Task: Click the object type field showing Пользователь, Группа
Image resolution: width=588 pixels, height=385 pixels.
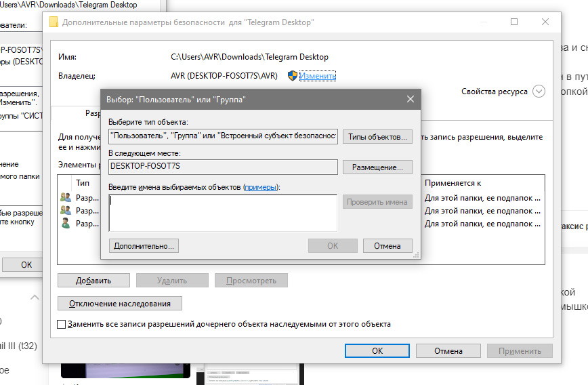Action: pos(223,136)
